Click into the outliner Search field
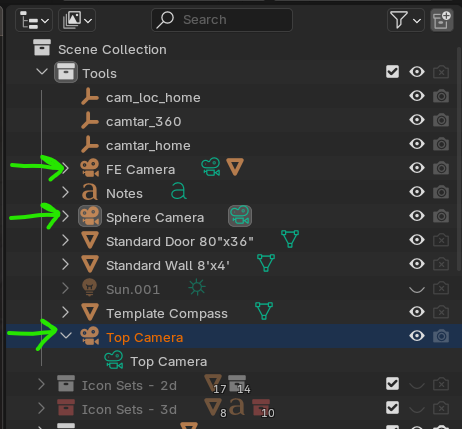462x429 pixels. click(222, 20)
